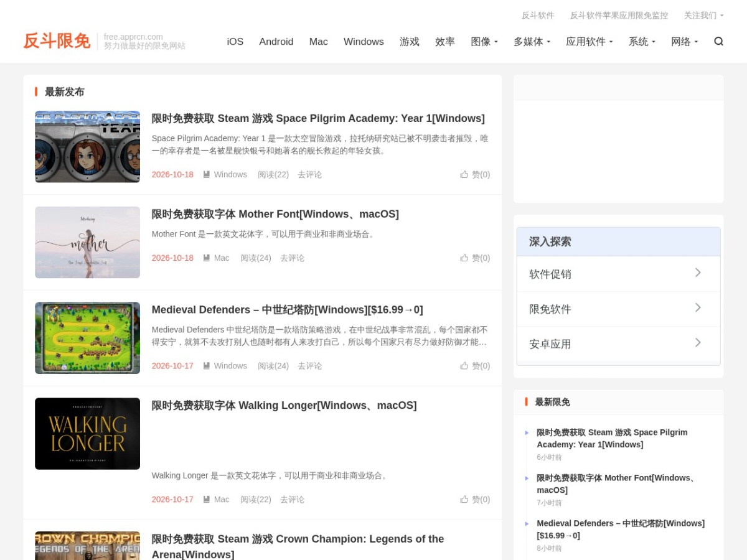Screen dimensions: 747x560
Task: Open the 关注我们 dropdown
Action: pyautogui.click(x=703, y=16)
